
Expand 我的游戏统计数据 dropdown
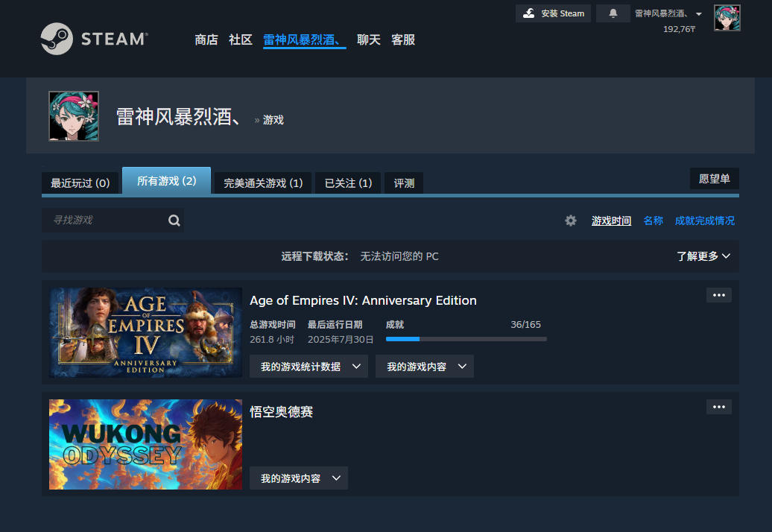(x=309, y=367)
